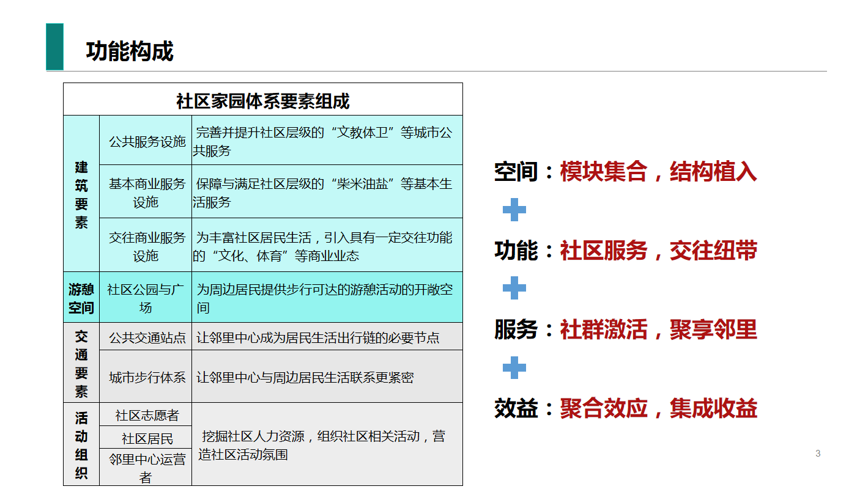Click the blue plus sign above 效益 line
868x489 pixels.
pyautogui.click(x=514, y=367)
